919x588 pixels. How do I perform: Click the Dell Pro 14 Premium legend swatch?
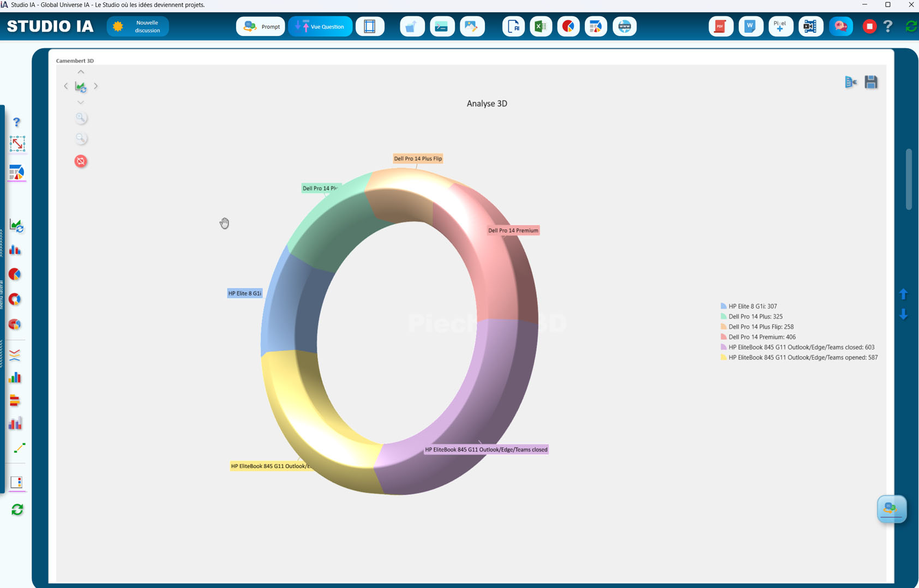click(x=724, y=337)
